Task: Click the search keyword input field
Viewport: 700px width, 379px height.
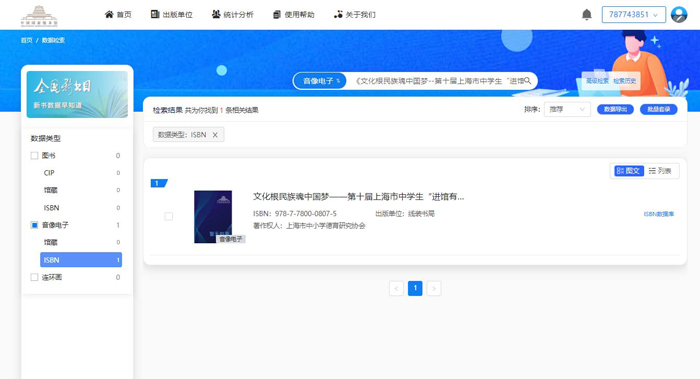Action: click(439, 81)
